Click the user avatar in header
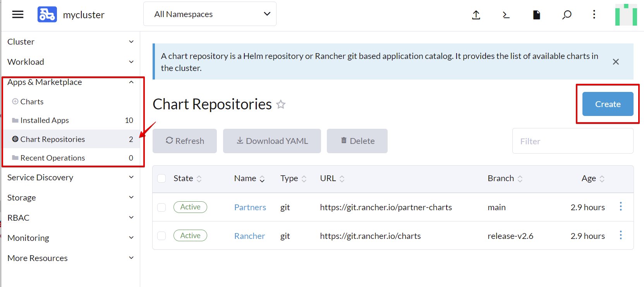This screenshot has width=644, height=287. click(626, 15)
